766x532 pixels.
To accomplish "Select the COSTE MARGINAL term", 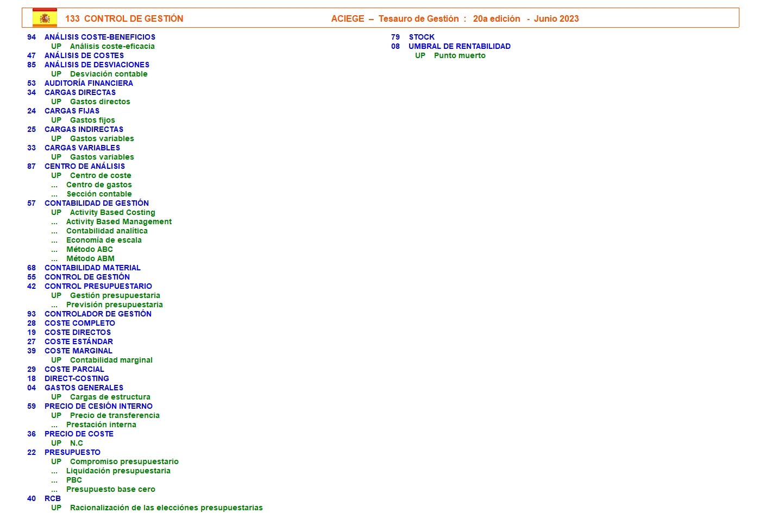I will point(78,351).
